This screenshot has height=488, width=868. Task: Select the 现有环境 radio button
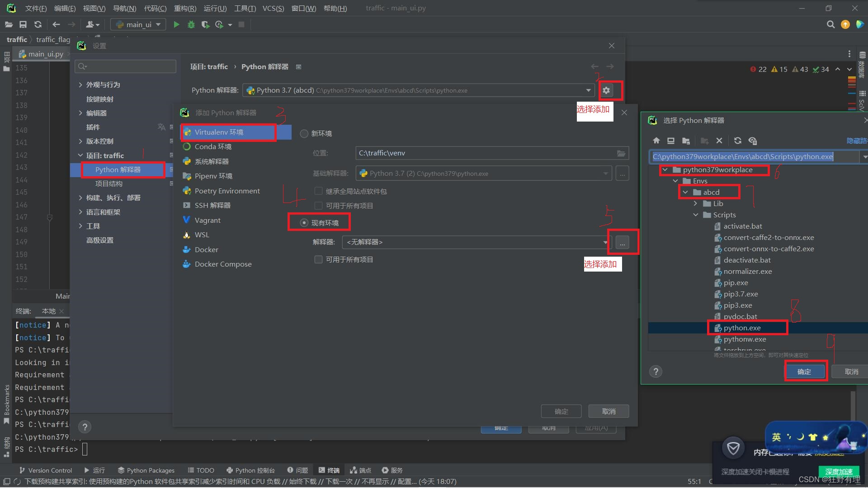(304, 223)
